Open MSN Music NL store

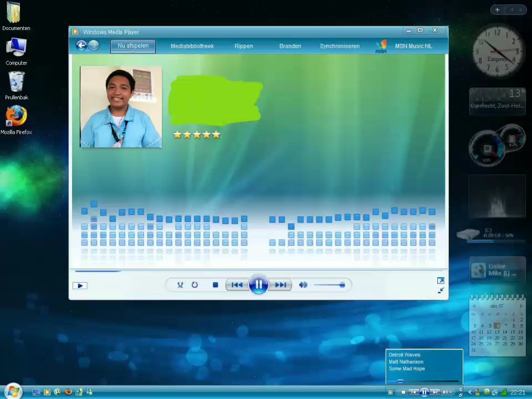pyautogui.click(x=413, y=46)
